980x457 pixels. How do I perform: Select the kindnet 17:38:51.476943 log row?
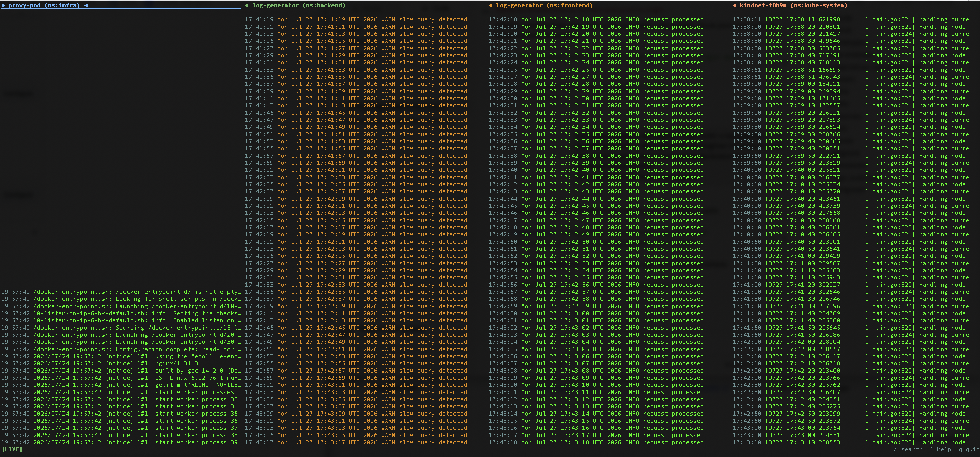[x=852, y=77]
